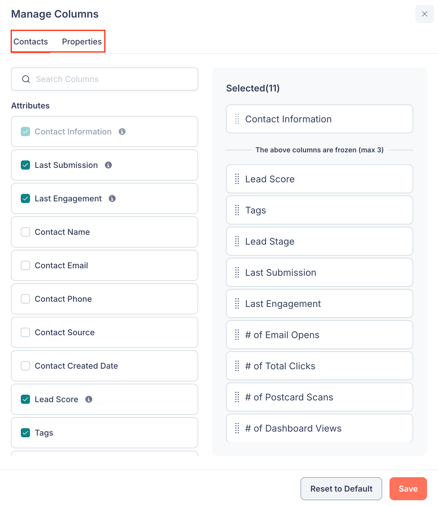438x506 pixels.
Task: Select the Contacts tab
Action: point(31,42)
